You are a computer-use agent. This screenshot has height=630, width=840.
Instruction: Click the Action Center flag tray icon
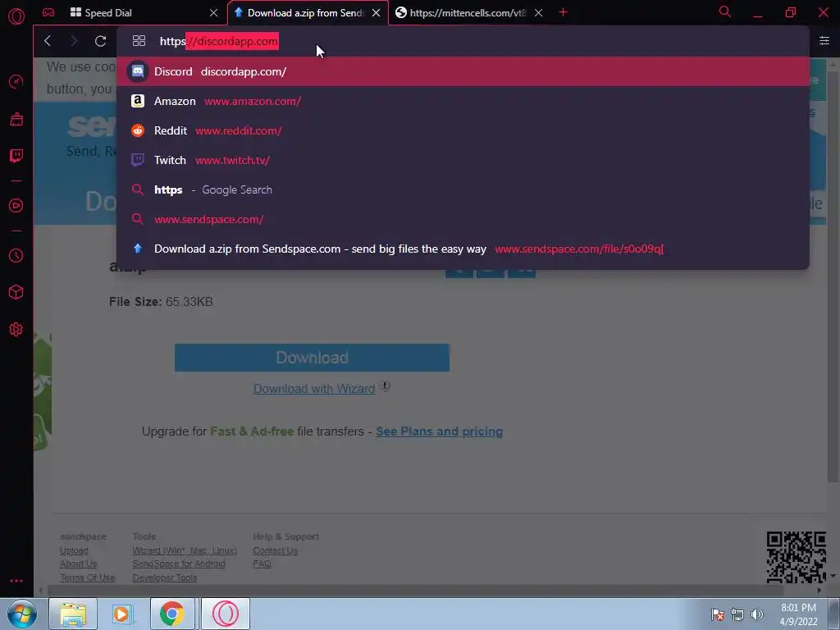[x=718, y=614]
